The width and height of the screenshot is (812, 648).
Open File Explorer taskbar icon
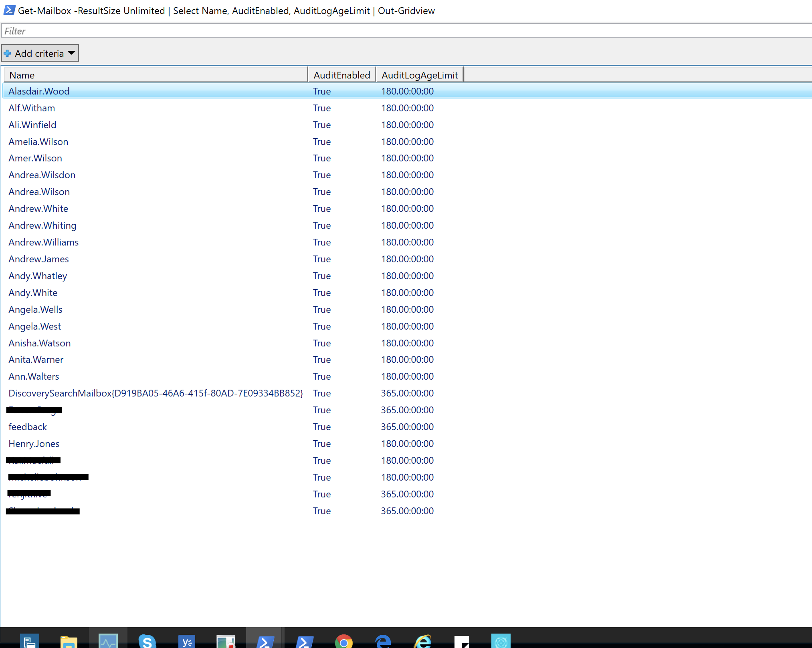point(69,641)
